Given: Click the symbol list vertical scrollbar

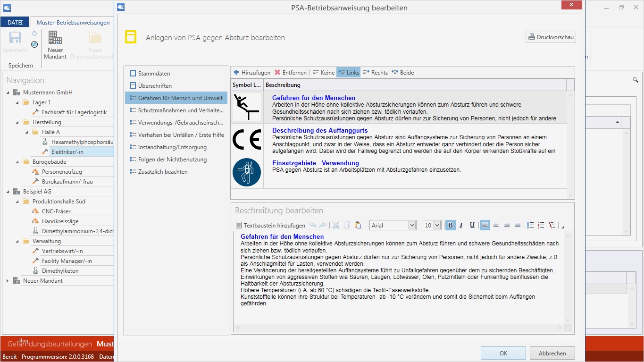Looking at the screenshot, I should point(570,145).
